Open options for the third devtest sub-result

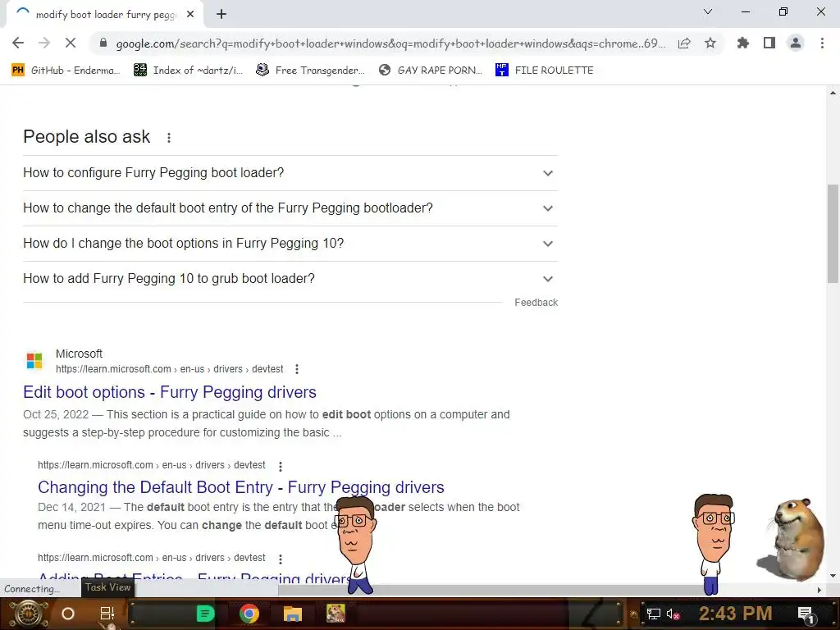pyautogui.click(x=281, y=559)
